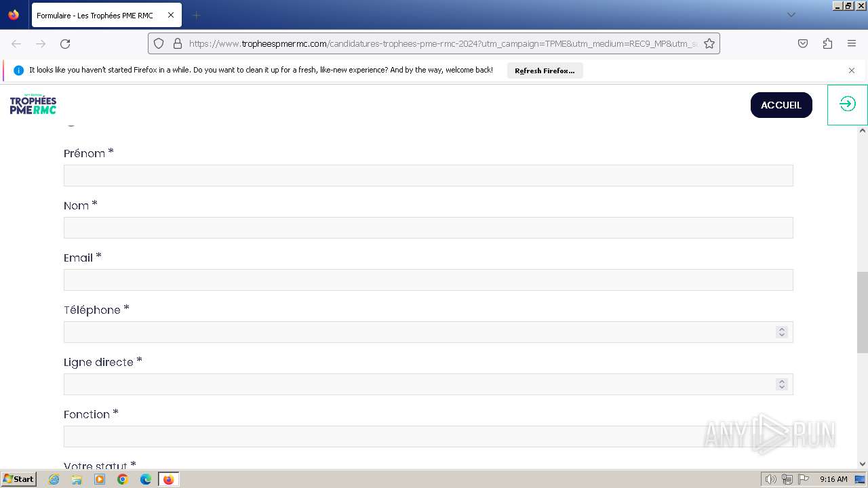Click the Ligne directe spinner arrows

pyautogui.click(x=782, y=384)
